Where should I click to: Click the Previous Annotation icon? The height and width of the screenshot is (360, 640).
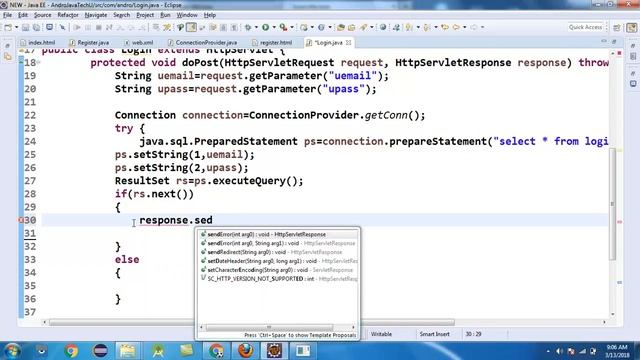tap(427, 27)
